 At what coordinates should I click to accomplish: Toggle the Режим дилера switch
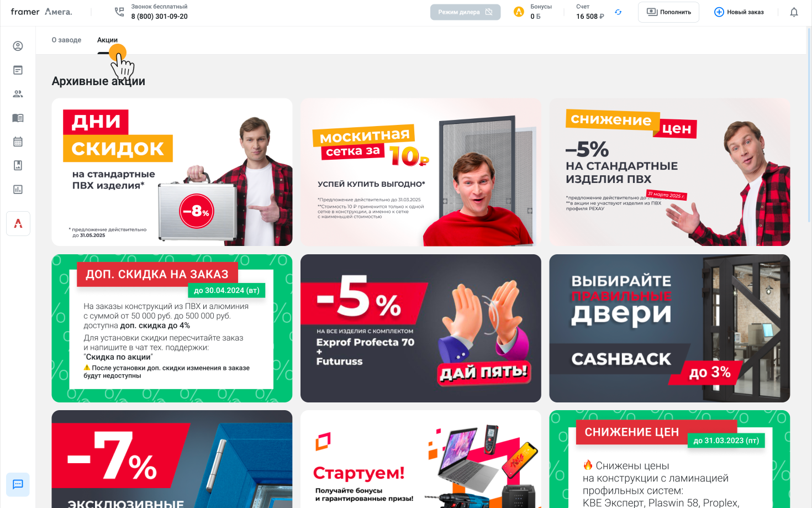click(465, 12)
